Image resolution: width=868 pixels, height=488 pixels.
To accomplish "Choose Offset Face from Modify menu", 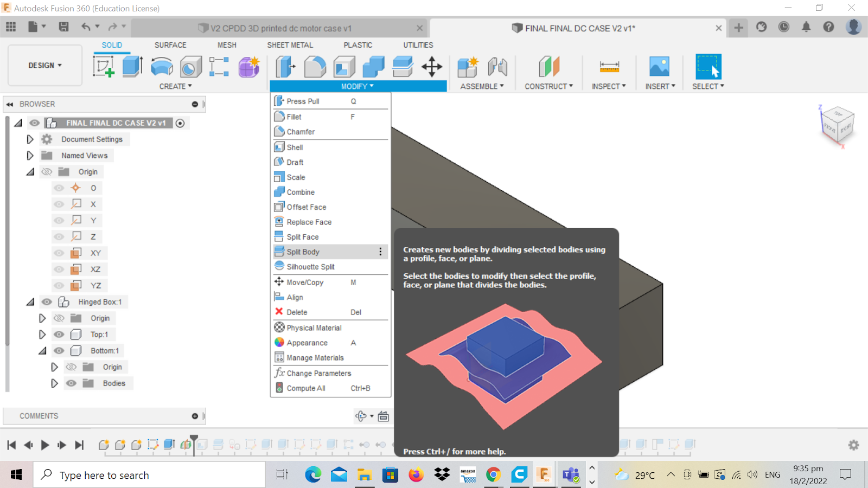I will [x=330, y=207].
